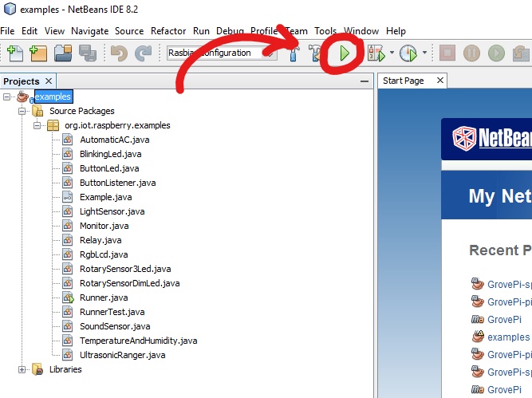532x398 pixels.
Task: Click the New Project toolbar icon
Action: pos(38,53)
